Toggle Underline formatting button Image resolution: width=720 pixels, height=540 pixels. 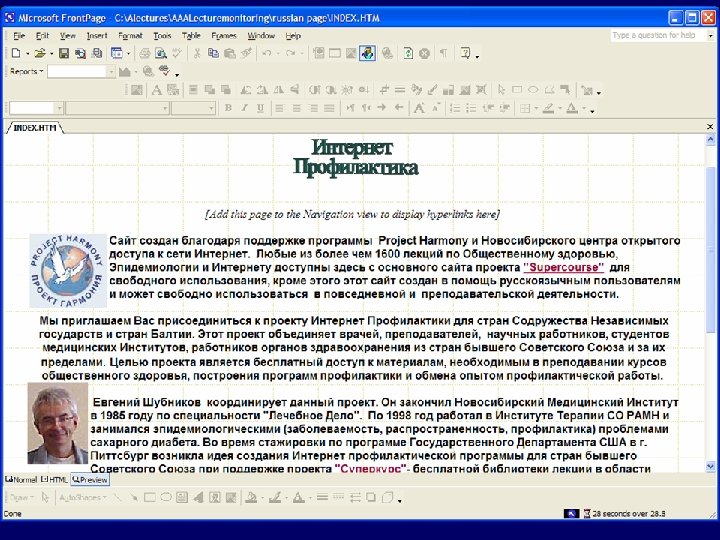pyautogui.click(x=260, y=108)
